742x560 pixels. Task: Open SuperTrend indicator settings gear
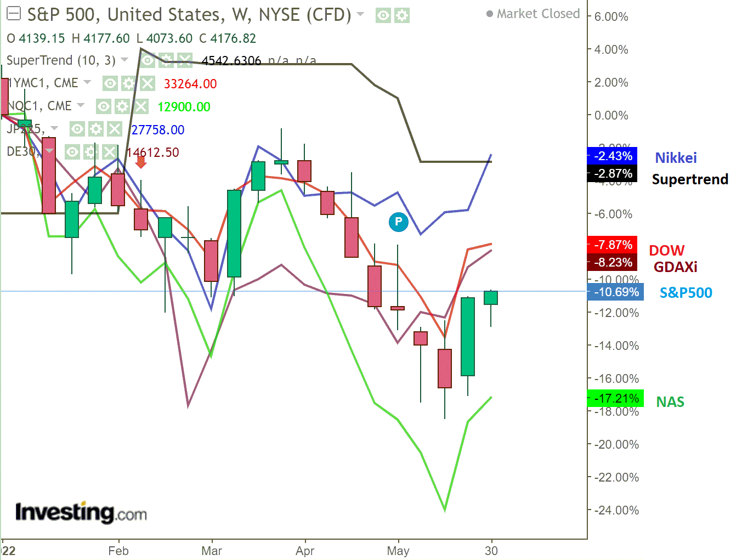click(166, 60)
